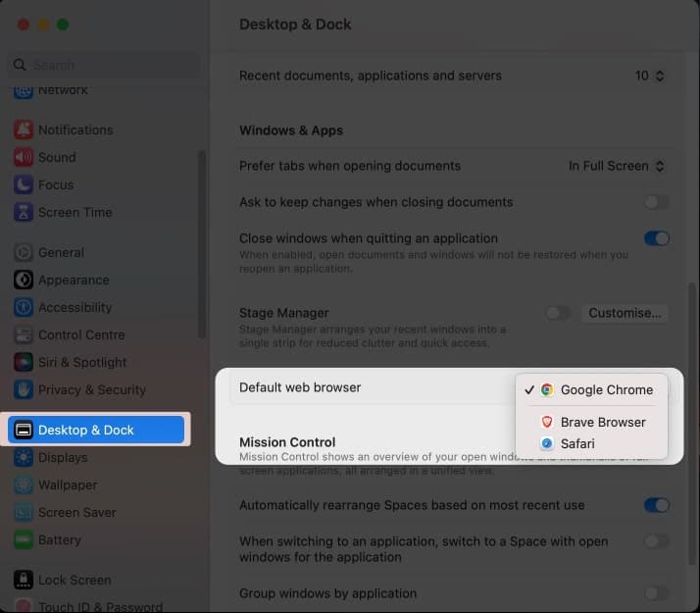This screenshot has height=613, width=700.
Task: Open the Appearance icon in sidebar
Action: pyautogui.click(x=24, y=280)
